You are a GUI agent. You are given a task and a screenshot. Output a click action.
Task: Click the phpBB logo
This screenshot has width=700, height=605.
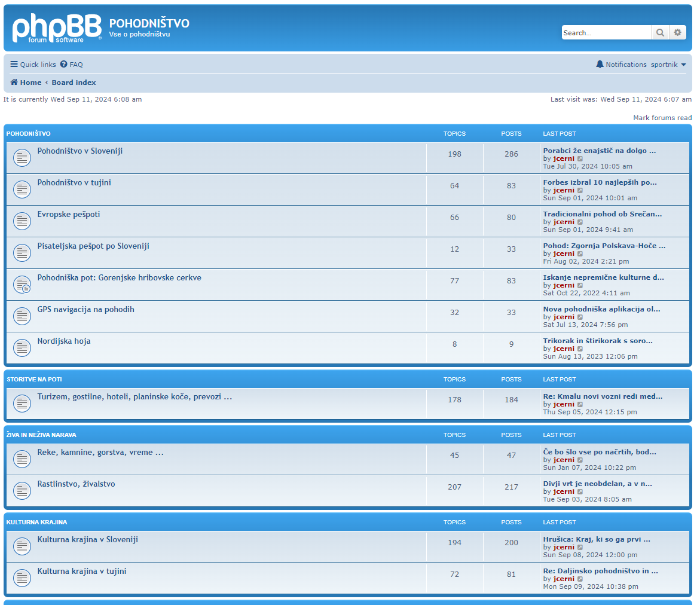click(x=57, y=28)
